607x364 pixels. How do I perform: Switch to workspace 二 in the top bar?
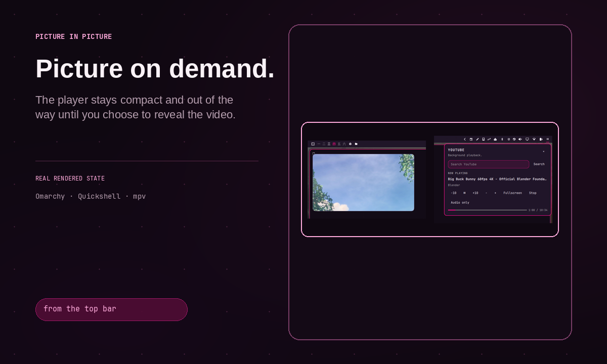pyautogui.click(x=324, y=144)
